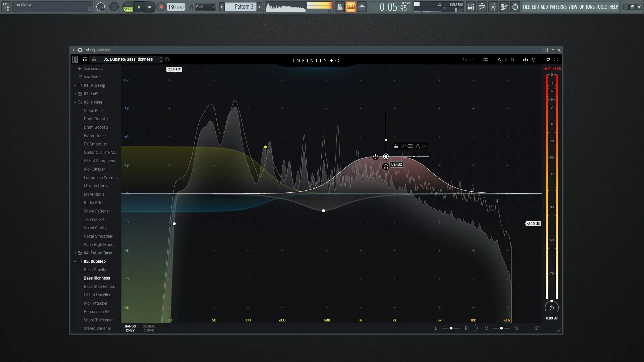The image size is (644, 362).
Task: Click the undo arrow in Infinity EQ
Action: click(x=465, y=59)
